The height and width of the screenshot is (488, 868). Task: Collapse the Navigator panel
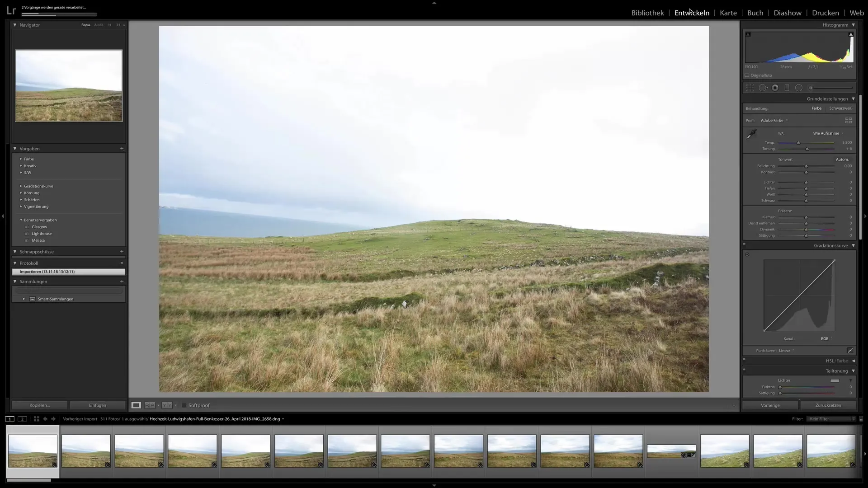click(x=15, y=25)
